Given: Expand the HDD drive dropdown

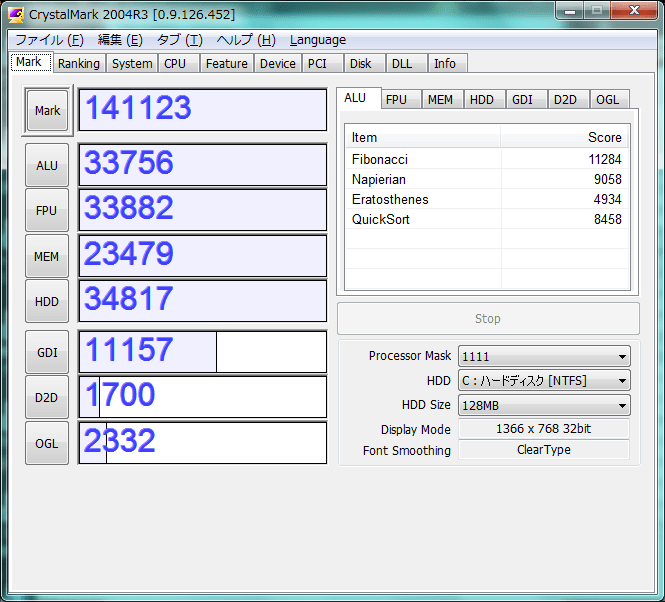Looking at the screenshot, I should (544, 381).
